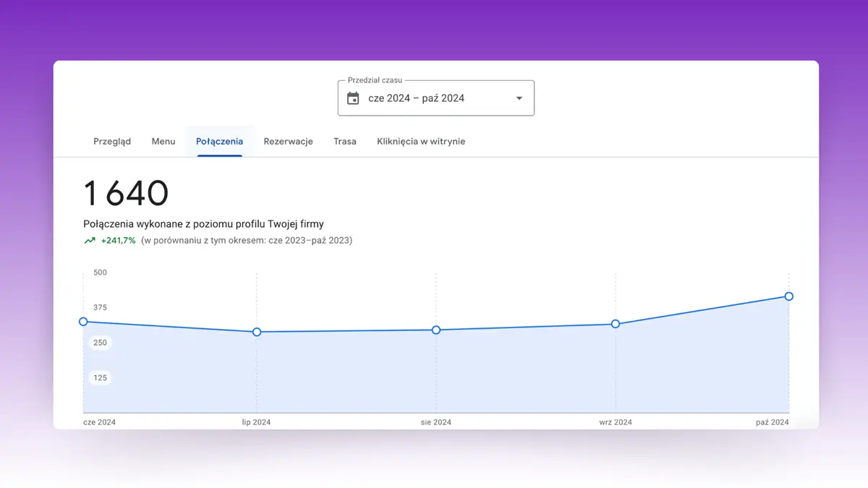868x488 pixels.
Task: Select the cze 2024 data point on chart
Action: (83, 322)
